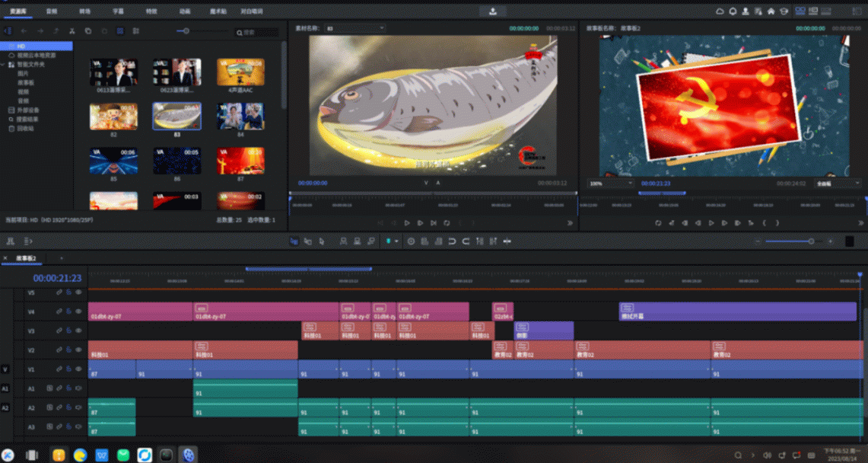
Task: Click the timeline zoom-in plus icon
Action: [830, 241]
